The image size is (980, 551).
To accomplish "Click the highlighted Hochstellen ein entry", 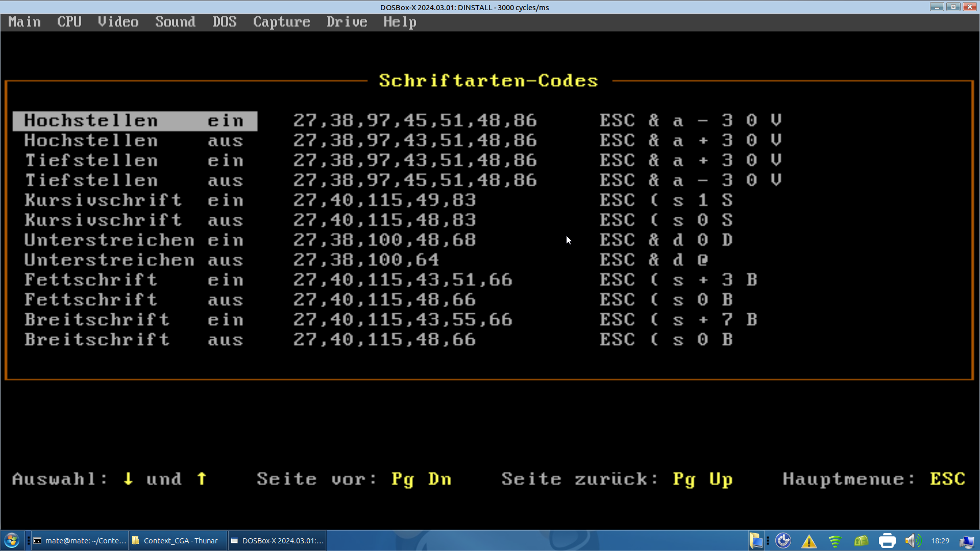I will pos(135,121).
